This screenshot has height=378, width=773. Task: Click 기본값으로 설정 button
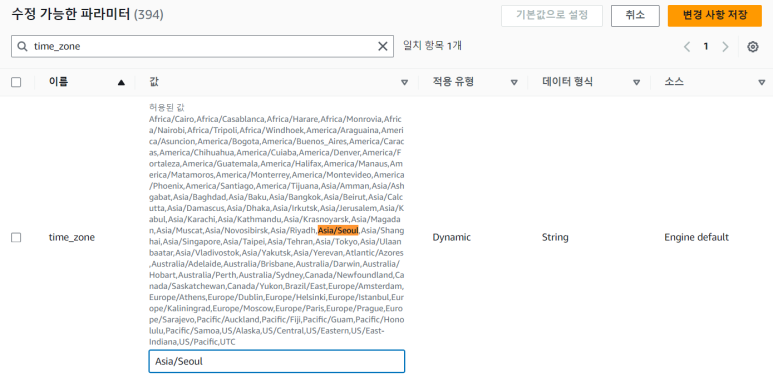point(552,16)
